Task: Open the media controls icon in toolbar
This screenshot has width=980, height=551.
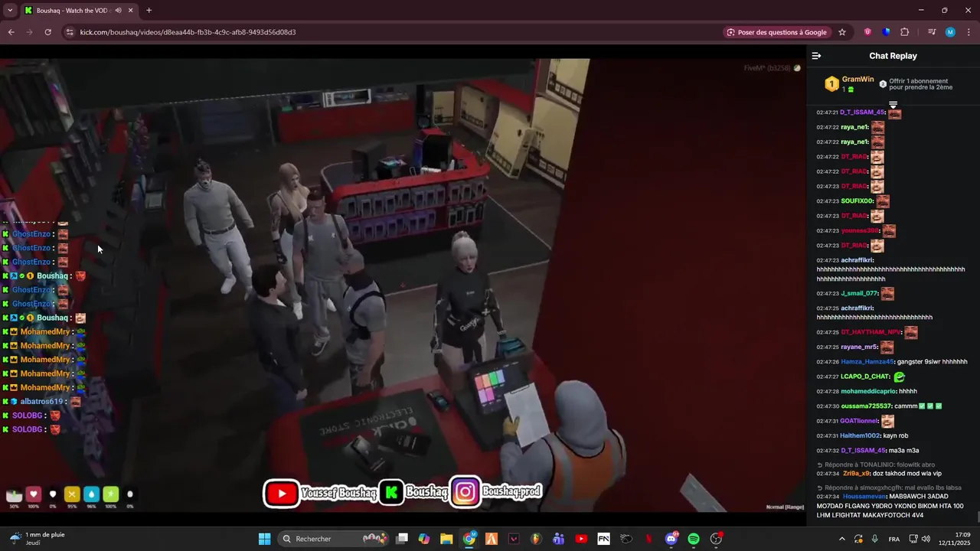Action: point(932,32)
